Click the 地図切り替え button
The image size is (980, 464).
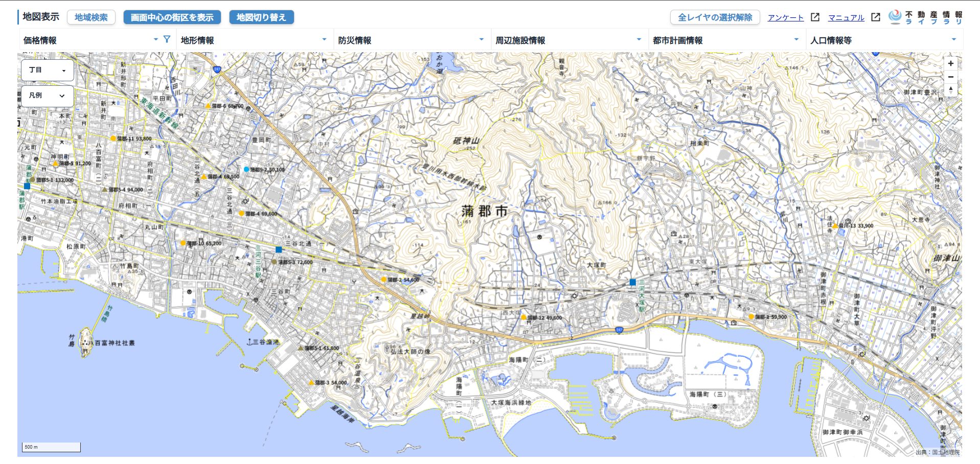click(x=261, y=17)
